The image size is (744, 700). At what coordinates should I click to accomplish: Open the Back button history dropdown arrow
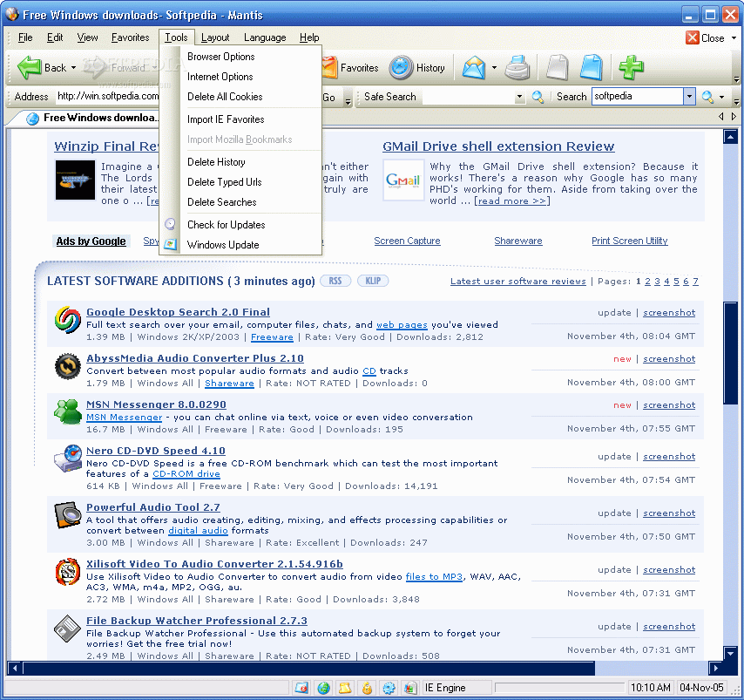point(73,68)
